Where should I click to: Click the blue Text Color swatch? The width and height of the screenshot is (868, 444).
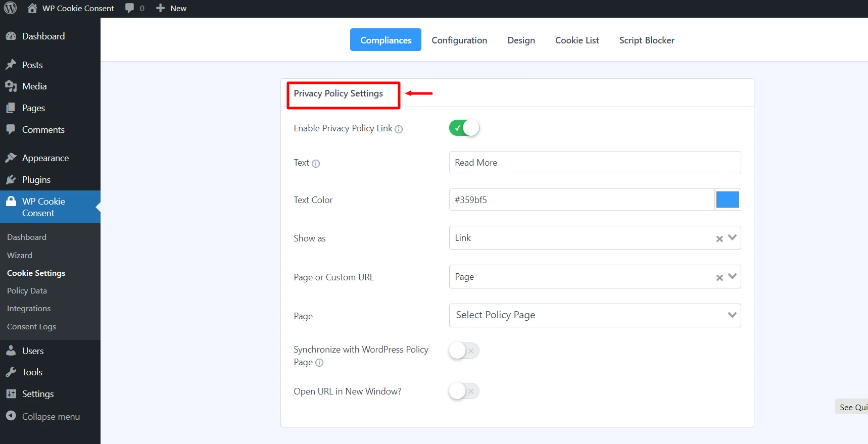click(728, 200)
